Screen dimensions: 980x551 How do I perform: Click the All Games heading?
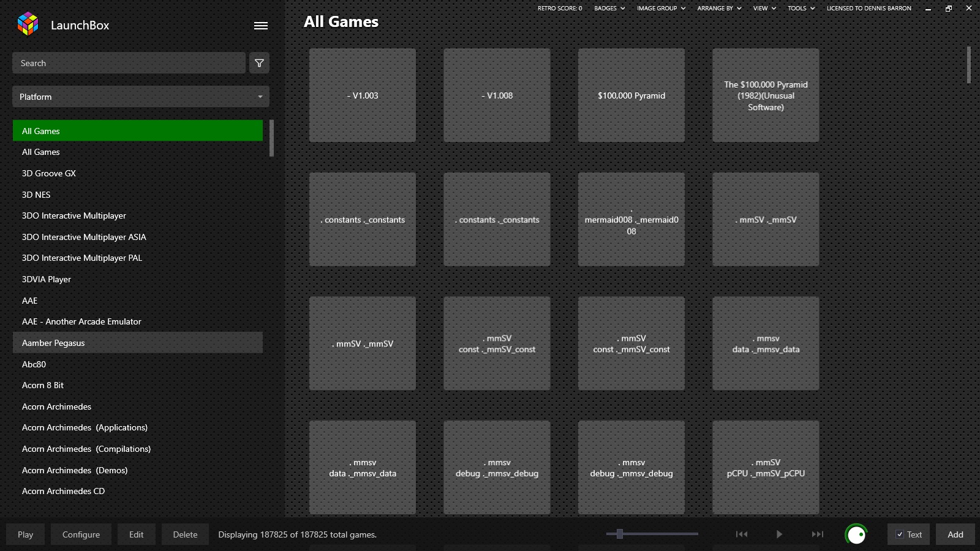pyautogui.click(x=341, y=22)
